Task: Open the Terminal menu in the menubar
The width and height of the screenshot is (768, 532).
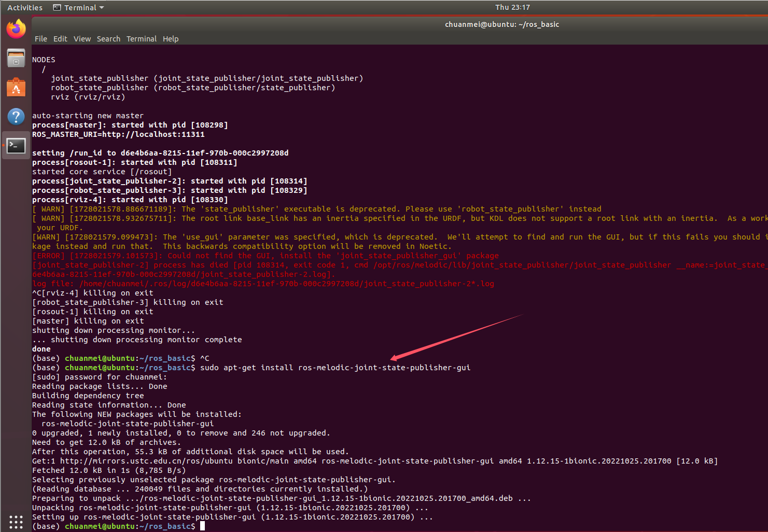Action: (142, 38)
